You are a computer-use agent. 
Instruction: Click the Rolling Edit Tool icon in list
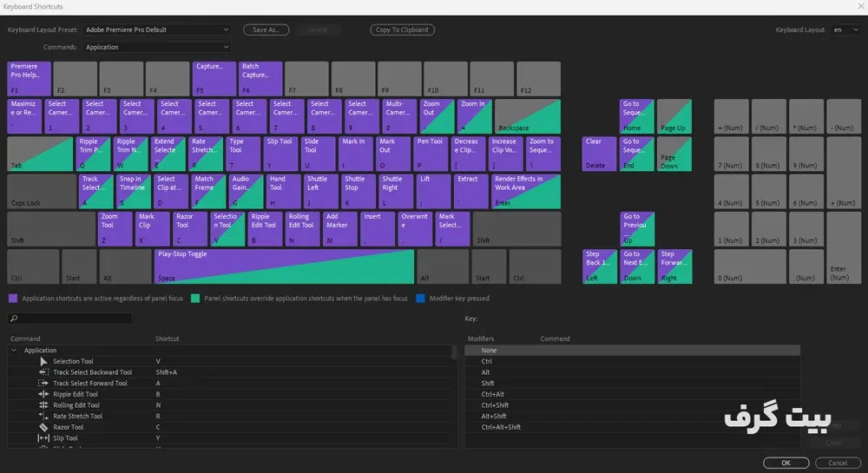(43, 405)
